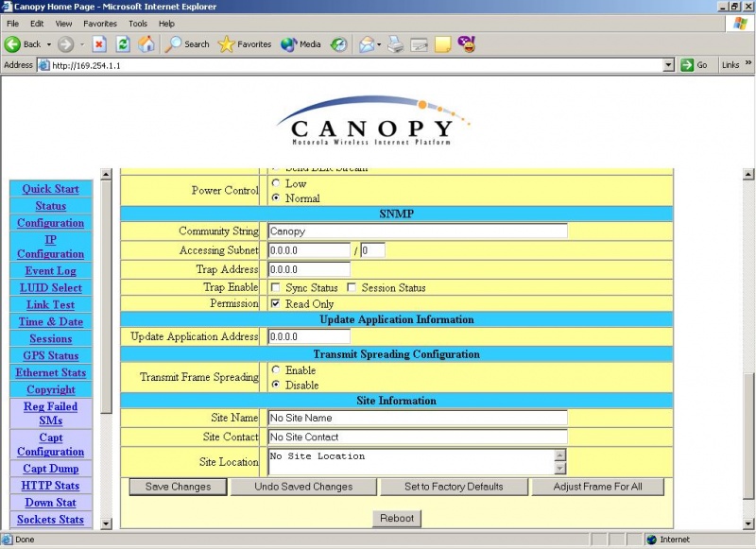Screen dimensions: 756x549
Task: Open the Favorites panel icon
Action: point(239,43)
